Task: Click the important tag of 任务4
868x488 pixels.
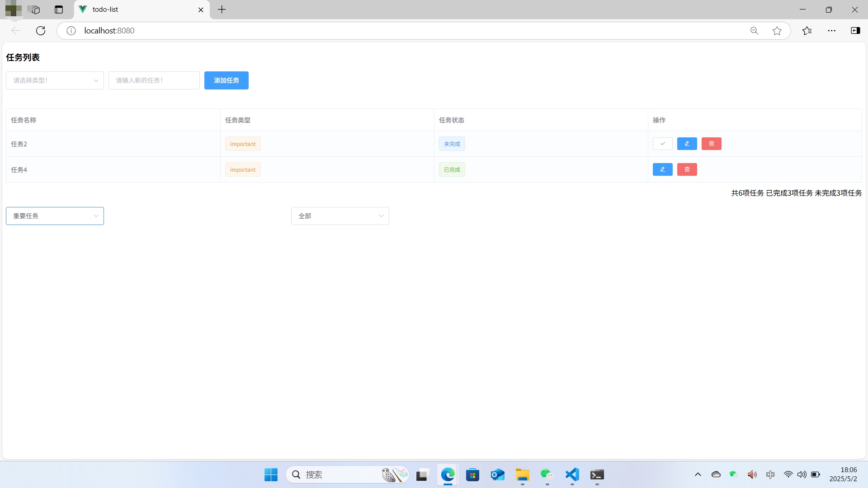Action: point(243,169)
